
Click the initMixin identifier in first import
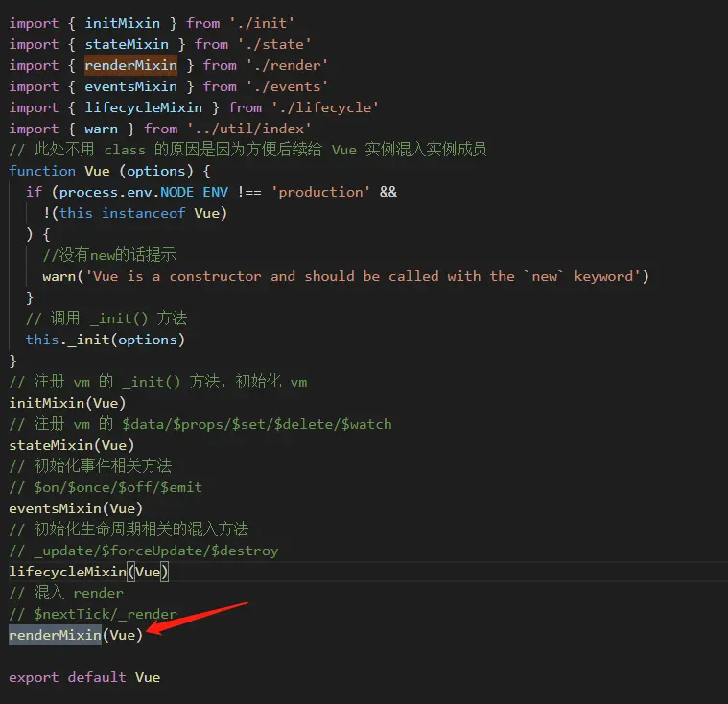pos(123,23)
